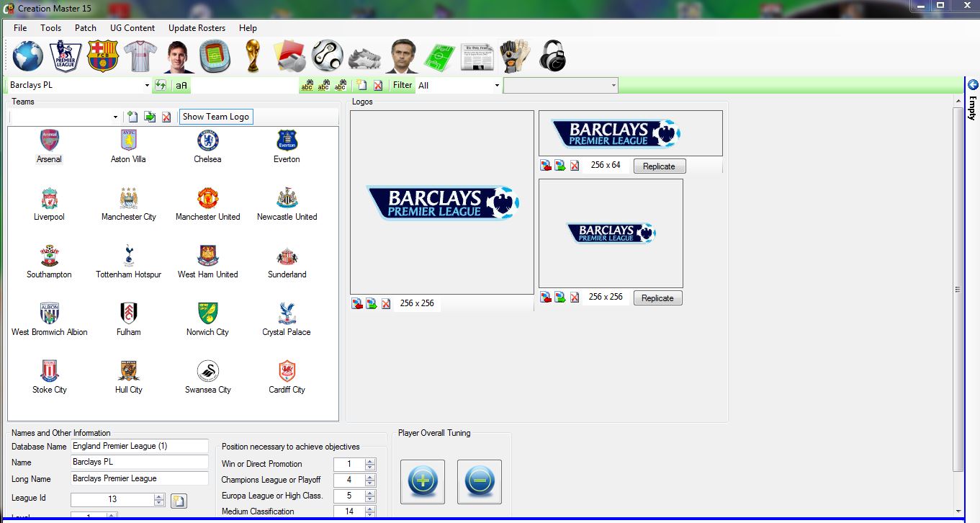Viewport: 980px width, 523px height.
Task: Click the new league icon left of Filter
Action: (361, 85)
